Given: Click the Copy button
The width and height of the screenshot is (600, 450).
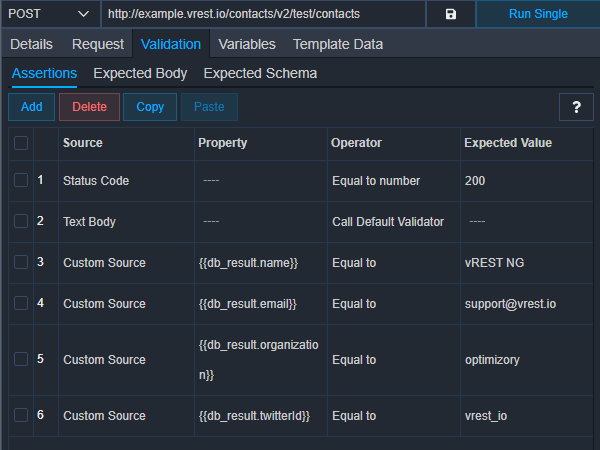Looking at the screenshot, I should [150, 107].
